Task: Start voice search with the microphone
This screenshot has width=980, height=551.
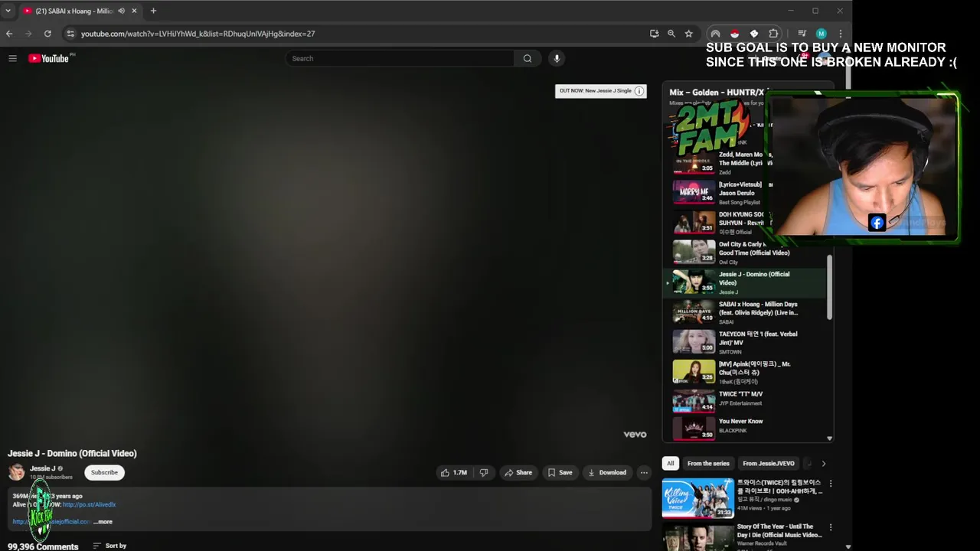Action: point(557,58)
